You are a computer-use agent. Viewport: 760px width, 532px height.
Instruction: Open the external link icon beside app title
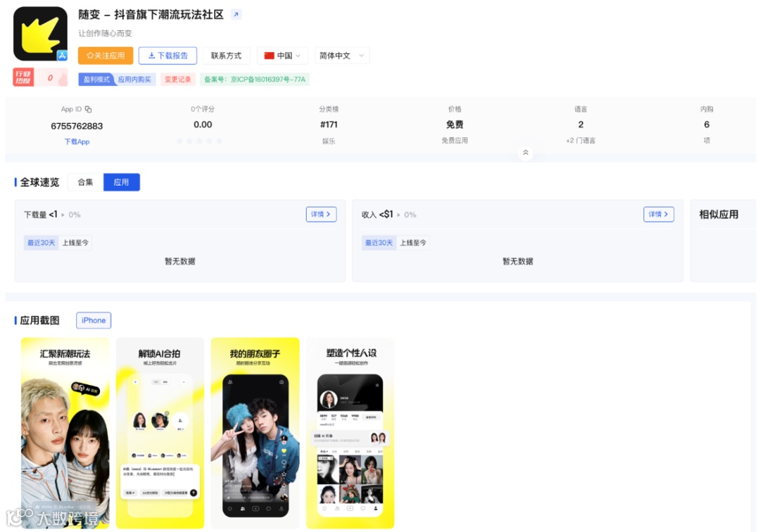pyautogui.click(x=236, y=15)
